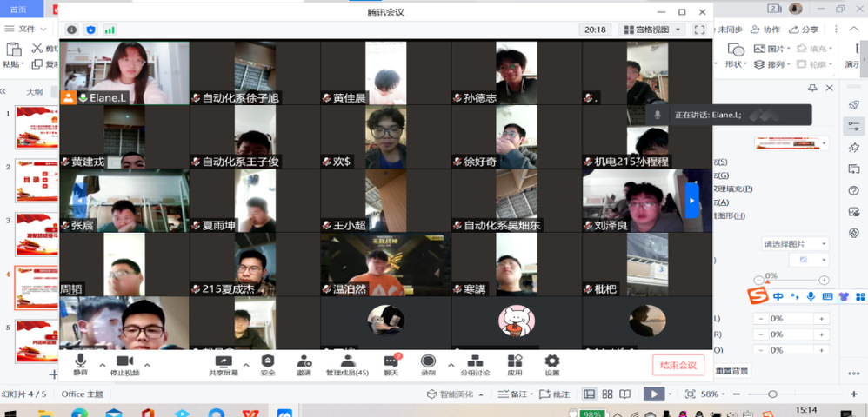Mute the microphone in meeting toolbar
The height and width of the screenshot is (417, 868).
(81, 363)
